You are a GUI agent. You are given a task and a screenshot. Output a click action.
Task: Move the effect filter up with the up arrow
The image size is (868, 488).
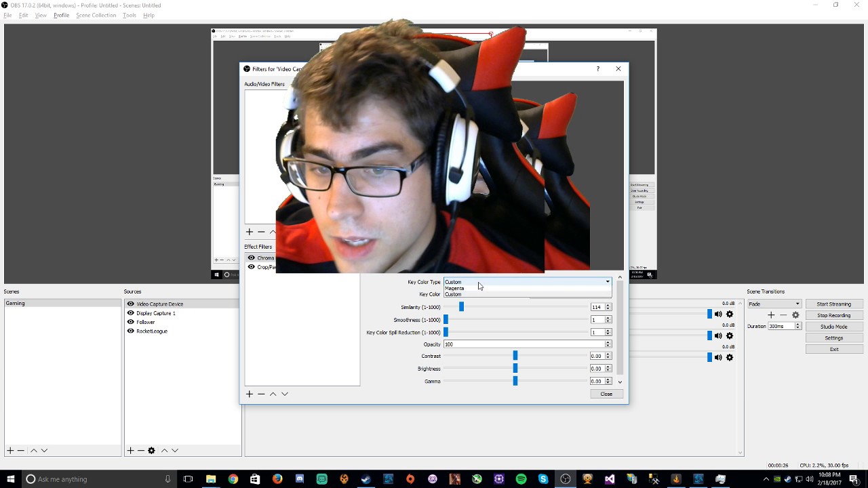(x=273, y=394)
